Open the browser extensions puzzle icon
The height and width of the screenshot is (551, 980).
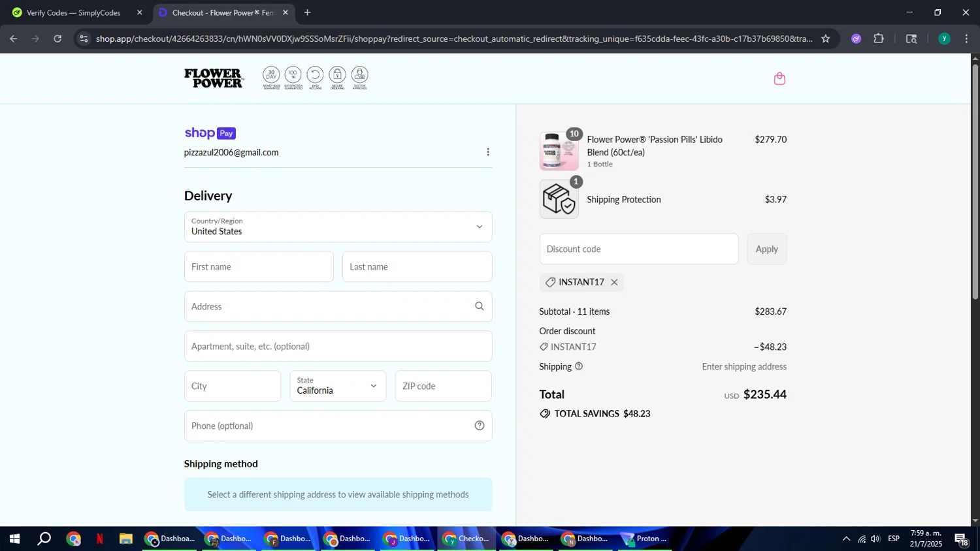click(879, 39)
